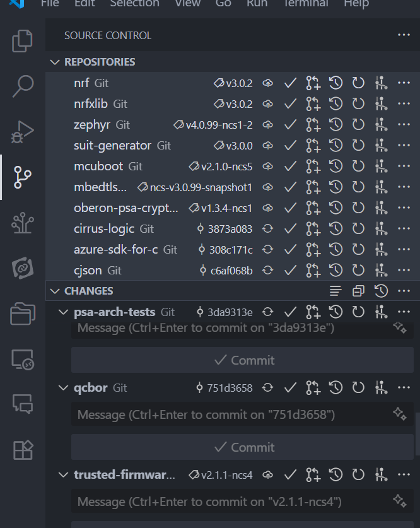Commit button under psa-arch-tests
The height and width of the screenshot is (528, 420).
click(242, 360)
